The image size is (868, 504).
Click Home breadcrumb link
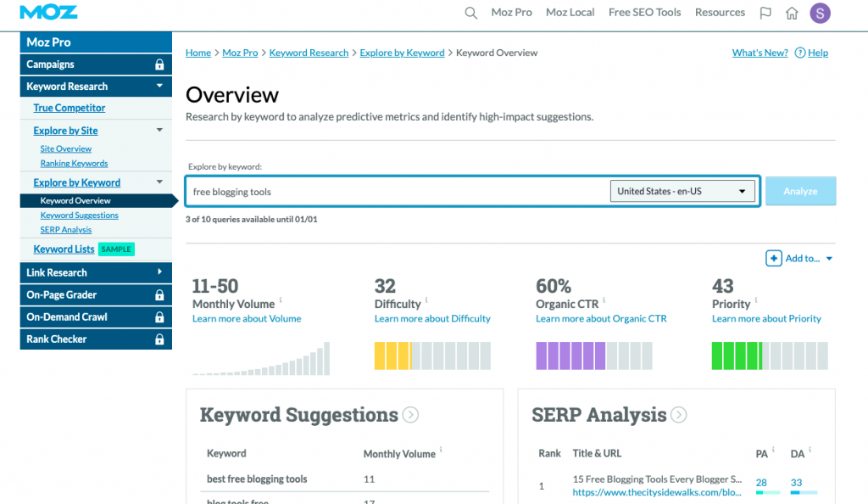198,53
